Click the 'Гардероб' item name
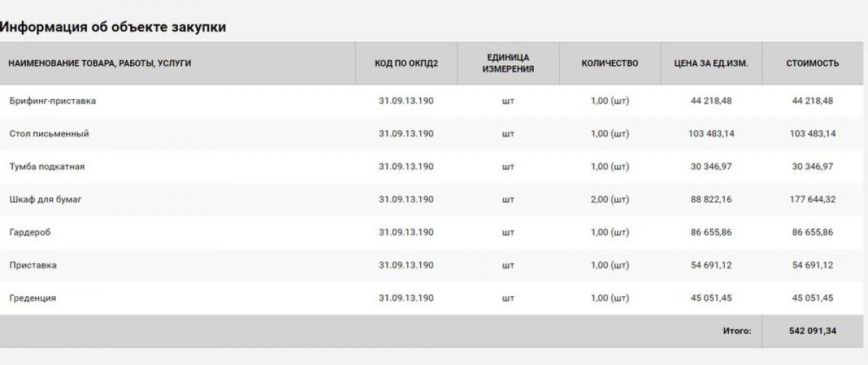This screenshot has height=365, width=868. [30, 232]
